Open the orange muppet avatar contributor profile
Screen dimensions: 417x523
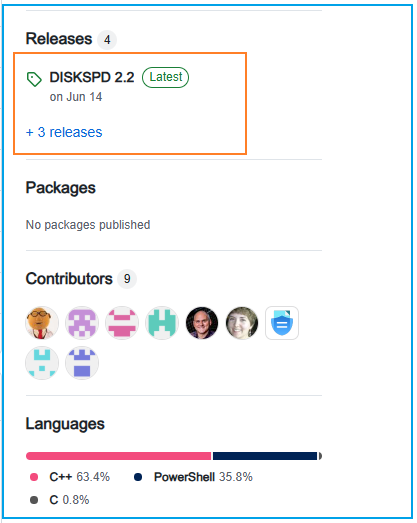point(42,323)
